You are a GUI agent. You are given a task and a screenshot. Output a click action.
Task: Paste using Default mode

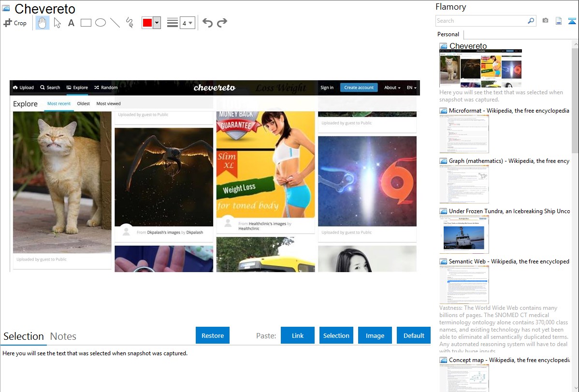pyautogui.click(x=414, y=335)
